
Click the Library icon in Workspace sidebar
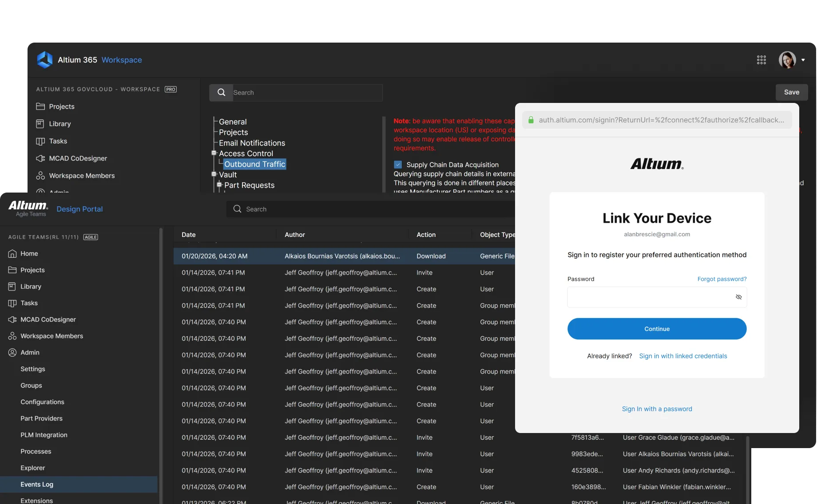[40, 124]
